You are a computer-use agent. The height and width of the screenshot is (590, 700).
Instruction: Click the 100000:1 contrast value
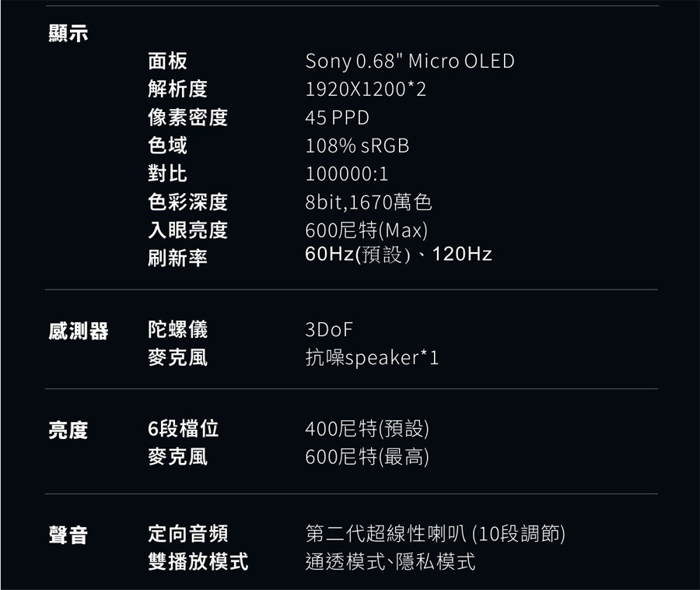(346, 174)
